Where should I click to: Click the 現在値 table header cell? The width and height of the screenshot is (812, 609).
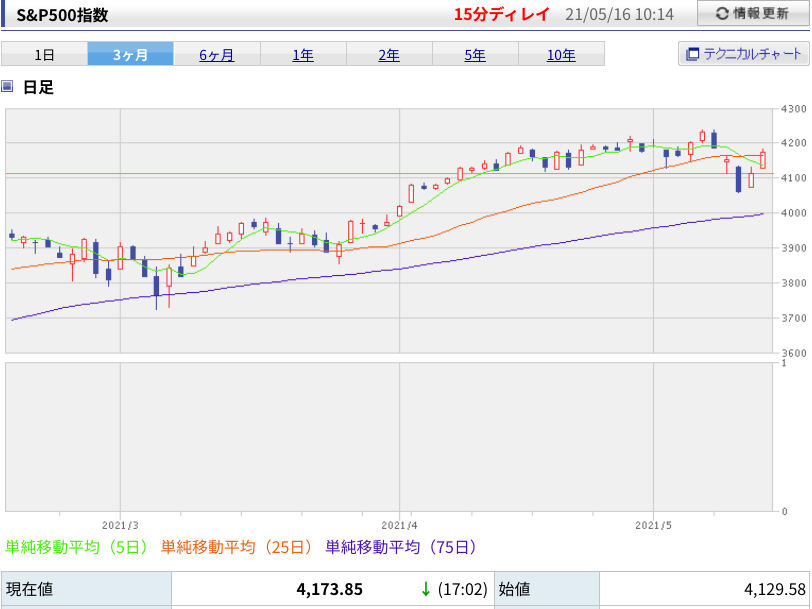86,589
